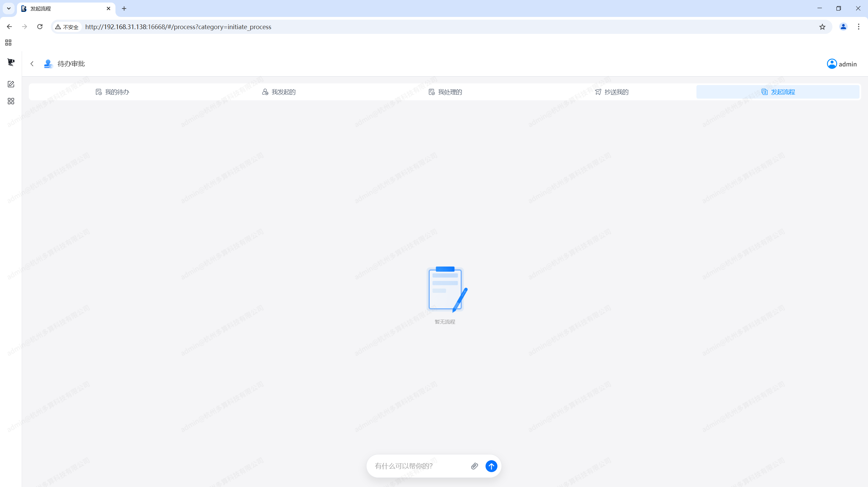
Task: Click the back chevron beside 待办审批
Action: [x=32, y=64]
